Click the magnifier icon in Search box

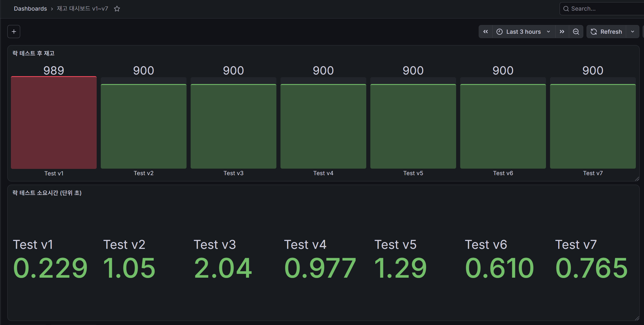[x=566, y=9]
